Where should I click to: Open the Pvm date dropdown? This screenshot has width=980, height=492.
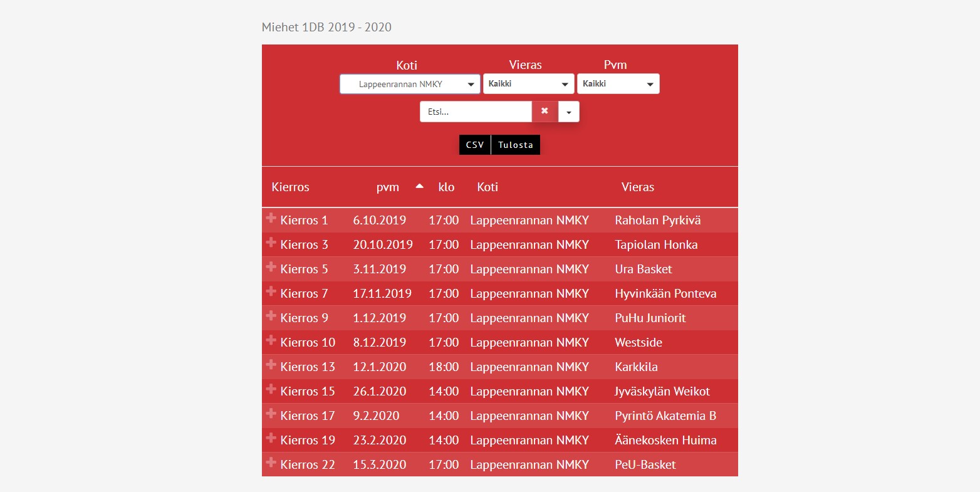(x=618, y=84)
